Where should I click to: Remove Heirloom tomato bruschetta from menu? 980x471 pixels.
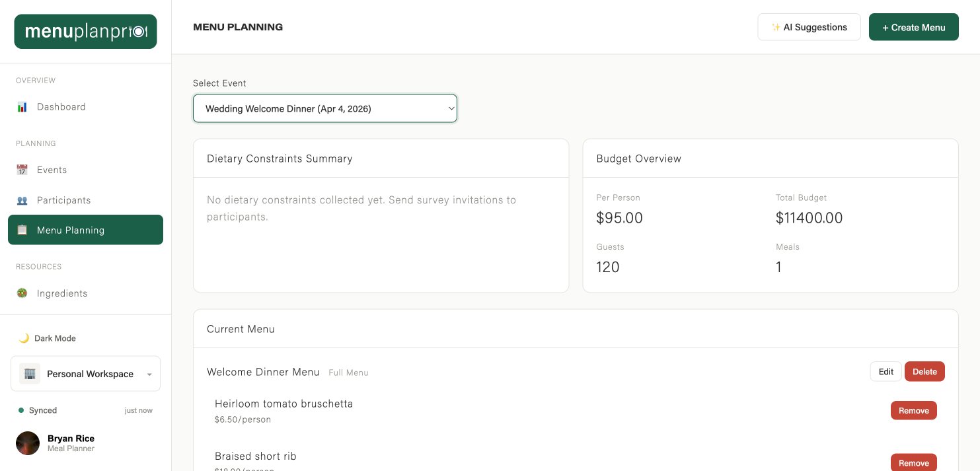(914, 410)
